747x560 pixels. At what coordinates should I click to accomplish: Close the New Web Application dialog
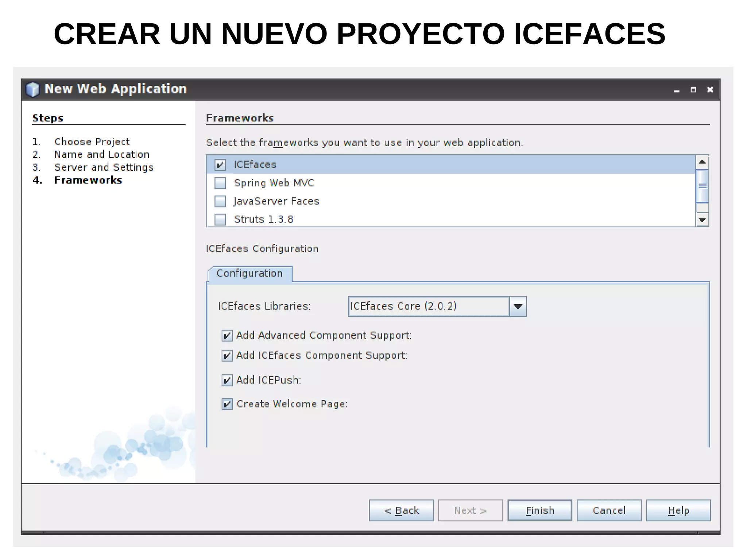(x=710, y=90)
